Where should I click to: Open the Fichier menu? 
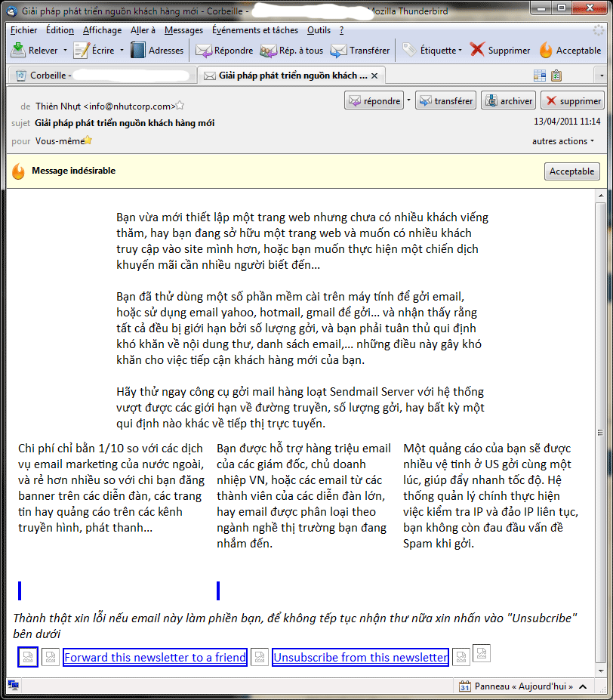tap(23, 30)
